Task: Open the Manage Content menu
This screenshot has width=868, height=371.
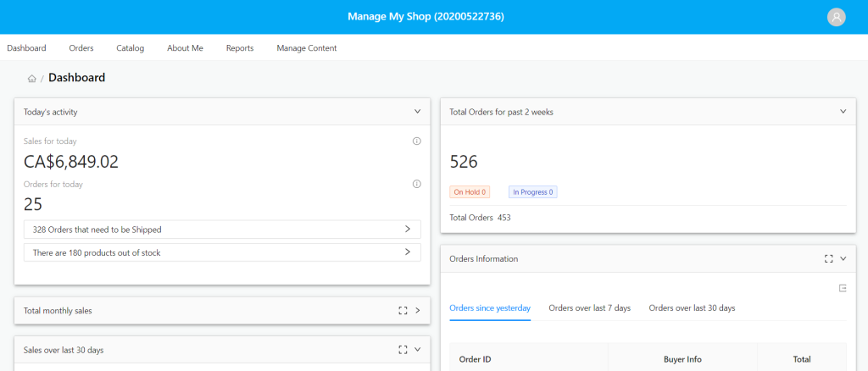Action: point(307,48)
